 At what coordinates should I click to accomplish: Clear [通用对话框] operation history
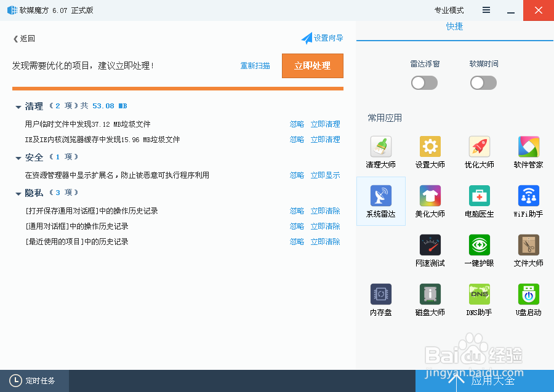pyautogui.click(x=325, y=226)
